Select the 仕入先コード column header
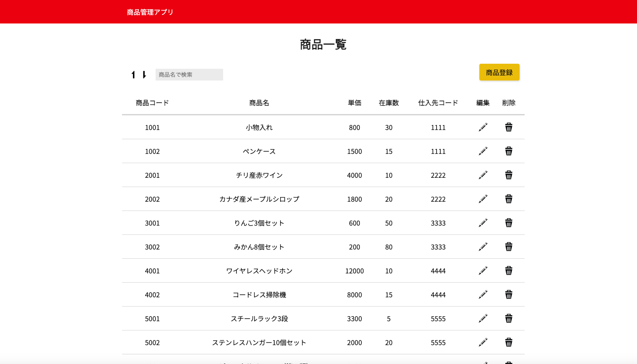Image resolution: width=637 pixels, height=364 pixels. [x=438, y=103]
